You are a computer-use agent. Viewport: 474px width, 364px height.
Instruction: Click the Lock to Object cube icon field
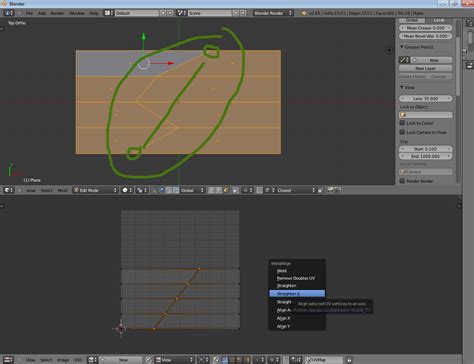coord(426,115)
